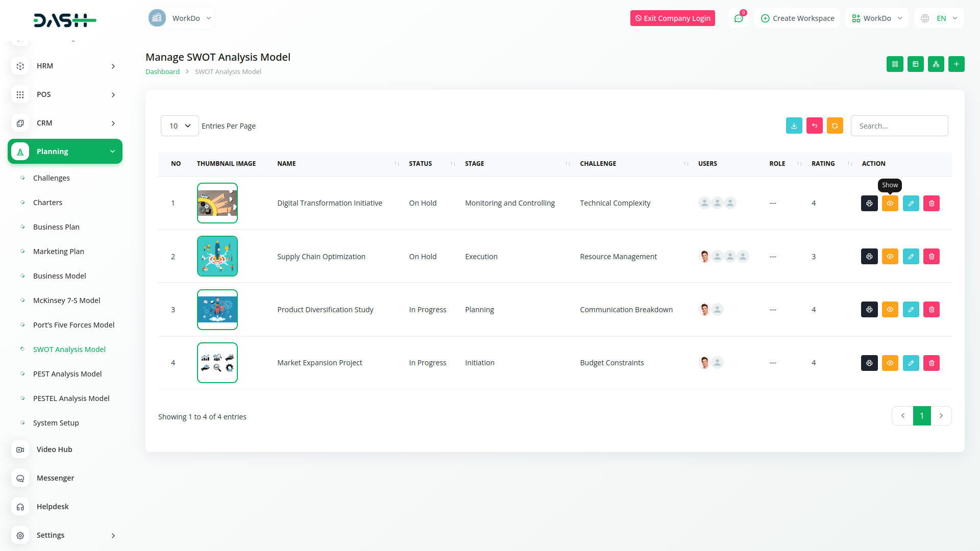980x551 pixels.
Task: Click the orange refresh icon near search
Action: [x=835, y=126]
